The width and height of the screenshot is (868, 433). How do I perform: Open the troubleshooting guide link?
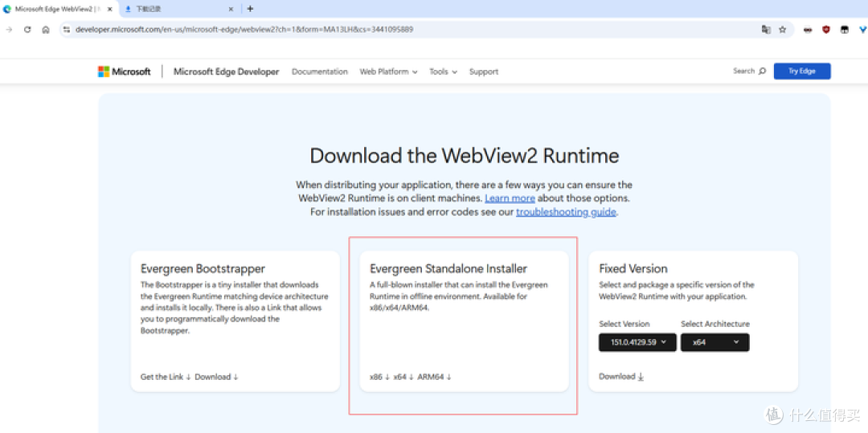[x=566, y=212]
